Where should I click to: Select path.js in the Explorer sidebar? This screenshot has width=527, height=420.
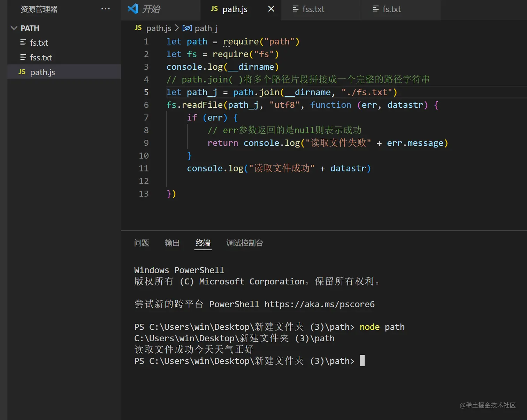pyautogui.click(x=43, y=72)
